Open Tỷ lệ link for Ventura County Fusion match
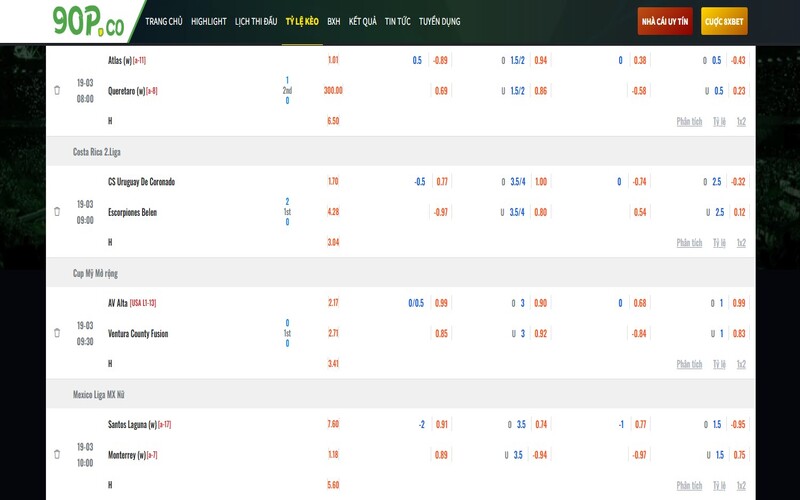The width and height of the screenshot is (800, 500). tap(719, 364)
